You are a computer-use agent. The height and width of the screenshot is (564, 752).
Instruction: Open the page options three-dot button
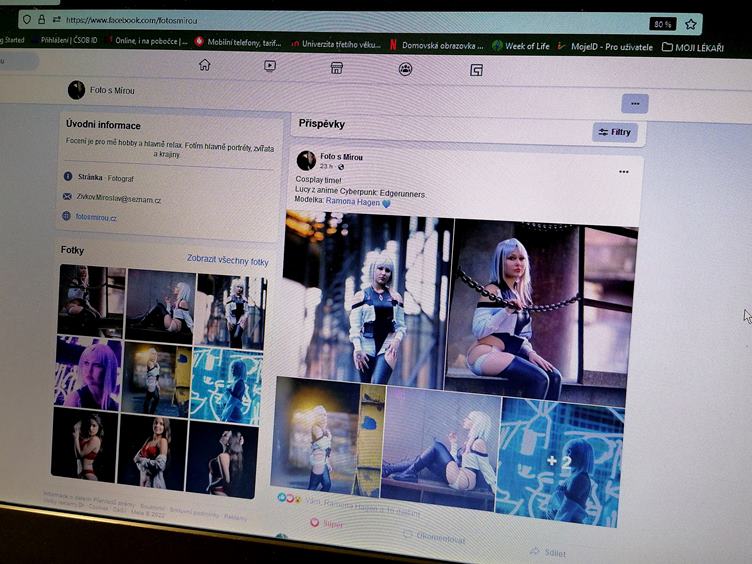635,104
